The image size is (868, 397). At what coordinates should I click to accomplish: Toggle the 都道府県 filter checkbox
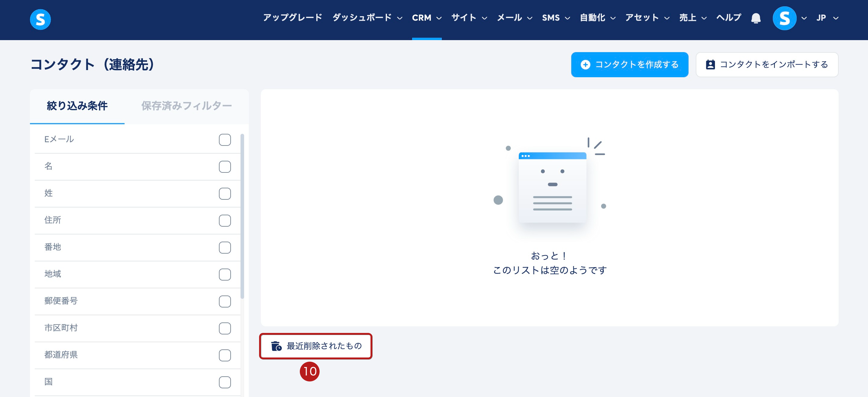(x=225, y=355)
